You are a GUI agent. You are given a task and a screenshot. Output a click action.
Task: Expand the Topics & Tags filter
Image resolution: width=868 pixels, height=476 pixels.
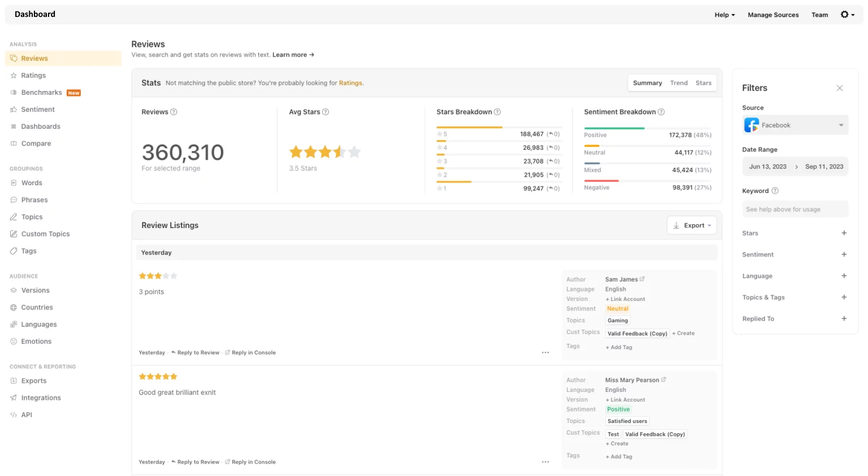[844, 298]
